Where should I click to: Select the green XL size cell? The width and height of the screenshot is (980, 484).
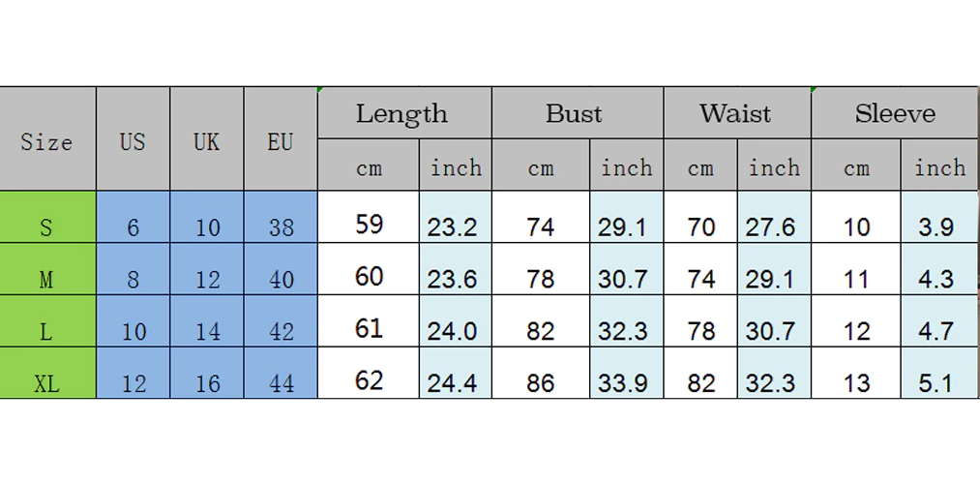[x=47, y=383]
